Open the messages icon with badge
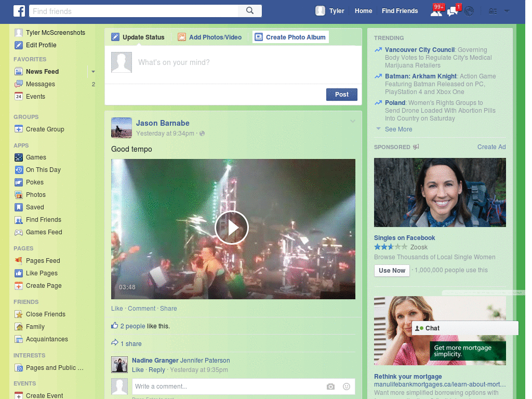The image size is (532, 399). point(453,11)
